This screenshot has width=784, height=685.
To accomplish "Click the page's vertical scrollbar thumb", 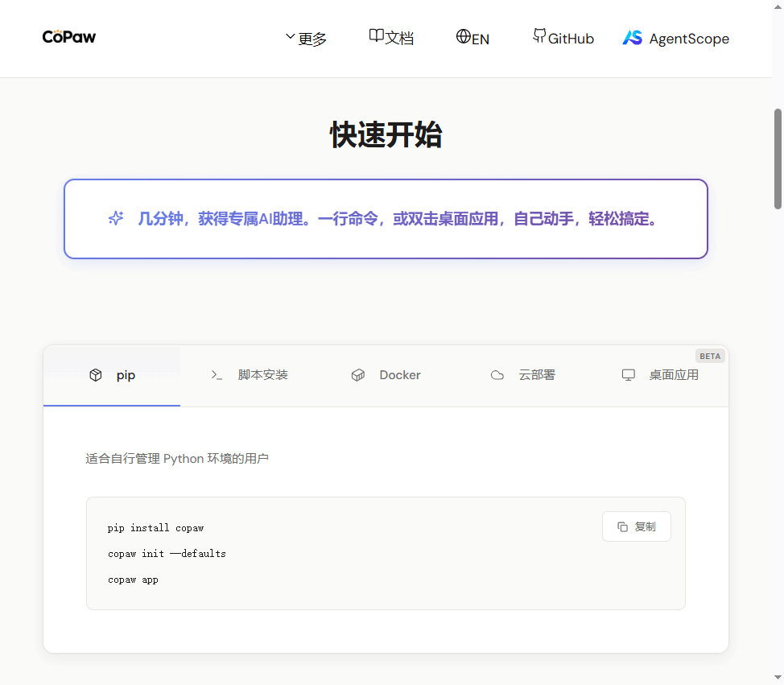I will tap(778, 159).
